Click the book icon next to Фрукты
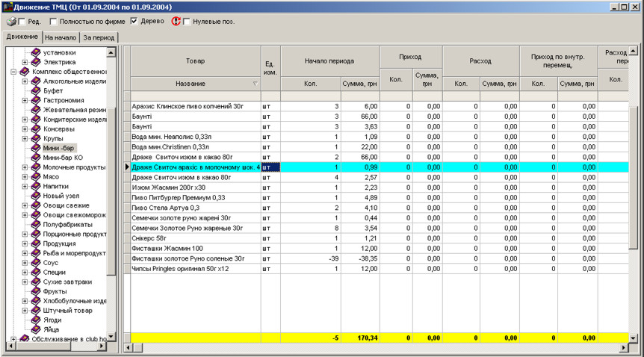Image resolution: width=644 pixels, height=357 pixels. click(35, 291)
